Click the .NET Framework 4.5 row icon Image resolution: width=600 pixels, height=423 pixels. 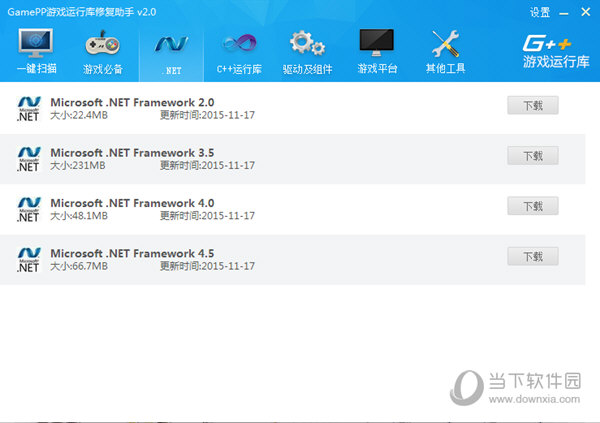click(29, 260)
